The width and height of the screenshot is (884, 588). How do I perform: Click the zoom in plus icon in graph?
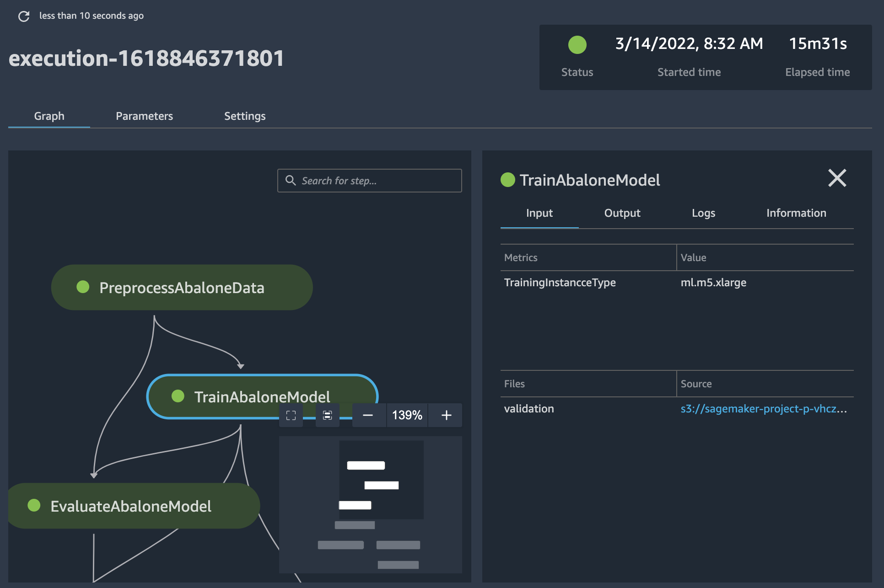[446, 415]
